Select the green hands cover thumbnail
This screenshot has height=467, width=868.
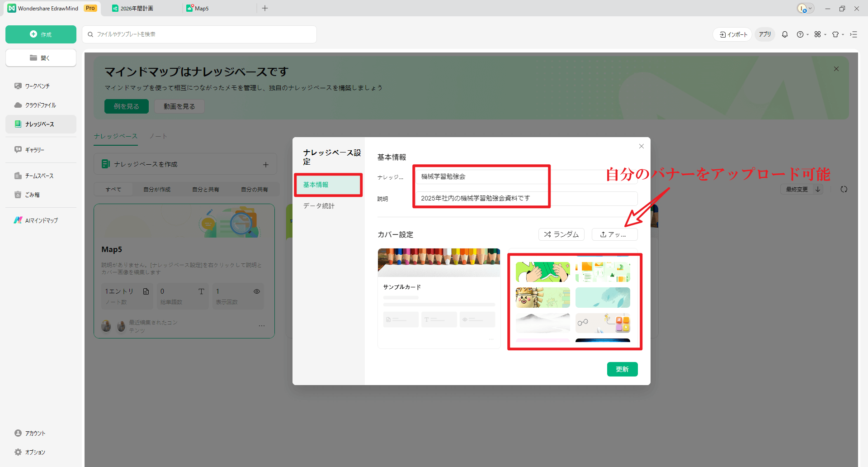point(542,272)
